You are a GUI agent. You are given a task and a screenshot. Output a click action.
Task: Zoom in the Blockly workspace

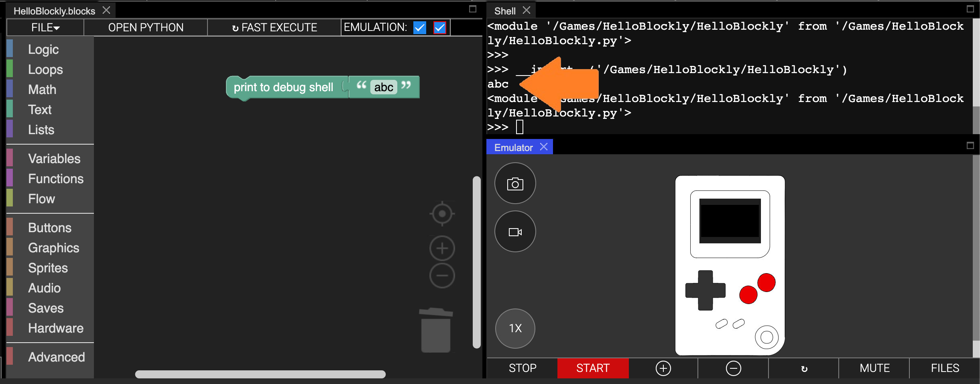pos(442,248)
